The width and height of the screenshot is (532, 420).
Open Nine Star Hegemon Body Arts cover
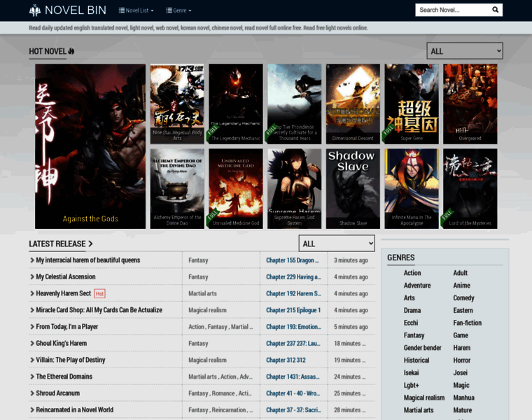pyautogui.click(x=177, y=104)
